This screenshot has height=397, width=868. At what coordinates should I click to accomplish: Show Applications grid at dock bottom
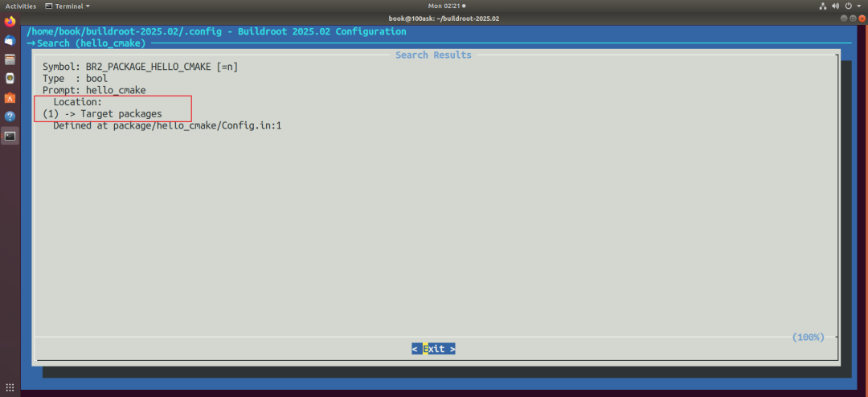pos(10,387)
